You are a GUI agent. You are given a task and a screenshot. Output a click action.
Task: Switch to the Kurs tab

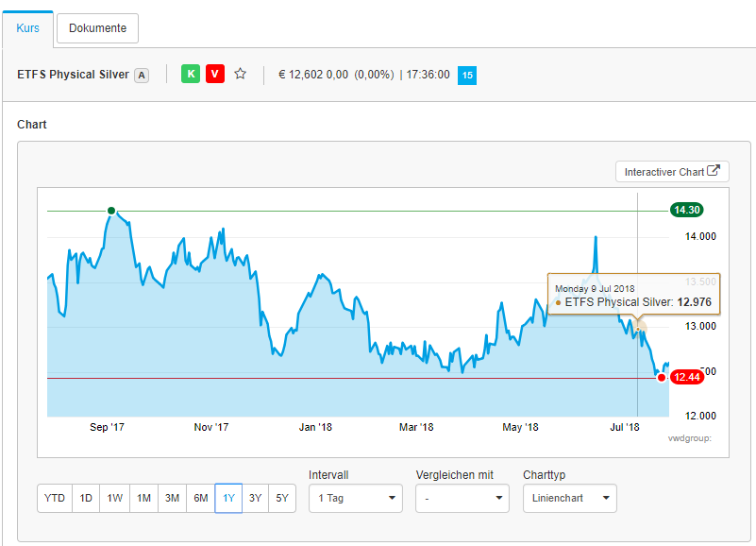tap(27, 28)
